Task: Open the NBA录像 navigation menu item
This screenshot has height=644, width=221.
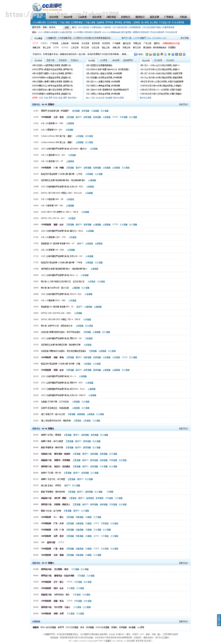Action: 68,17
